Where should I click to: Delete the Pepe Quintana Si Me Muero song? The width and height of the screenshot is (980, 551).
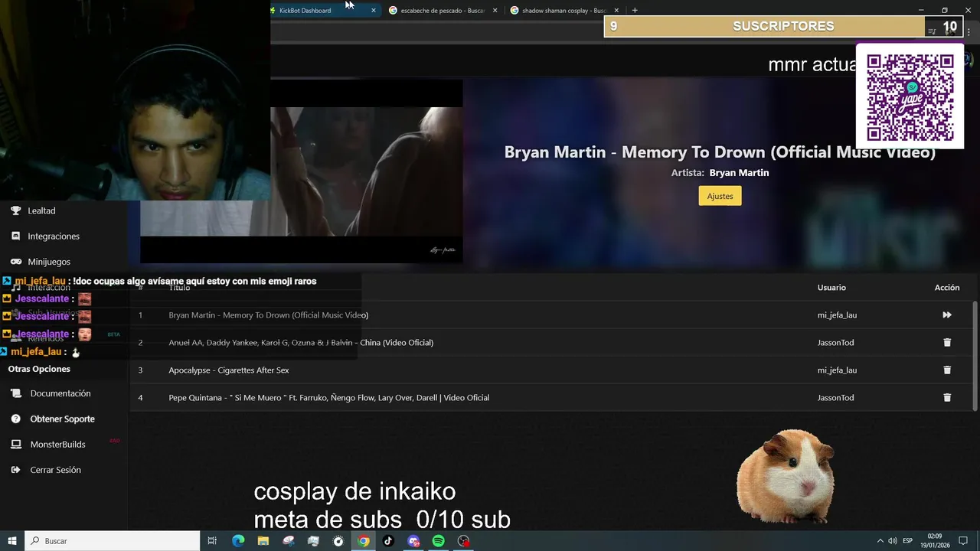pos(947,397)
